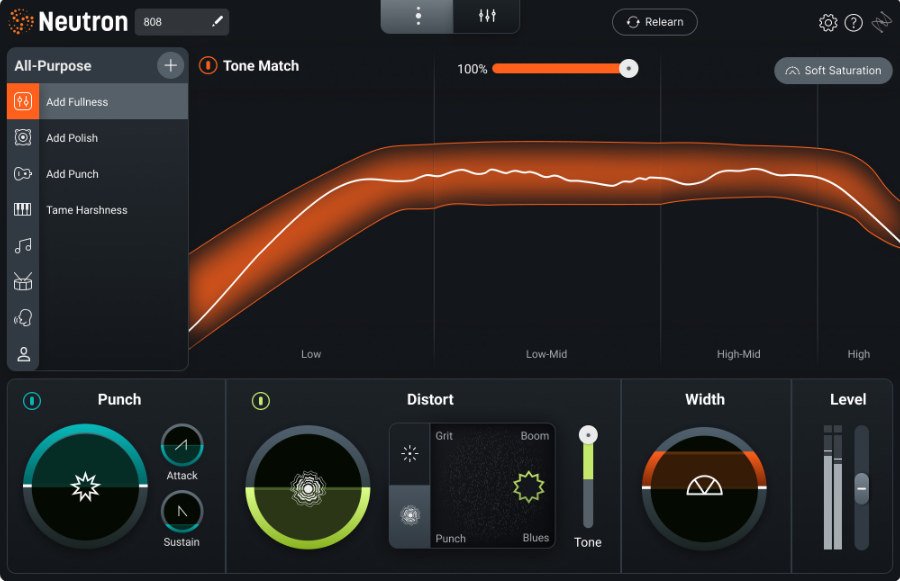
Task: Disable the Distort module power toggle
Action: tap(260, 399)
